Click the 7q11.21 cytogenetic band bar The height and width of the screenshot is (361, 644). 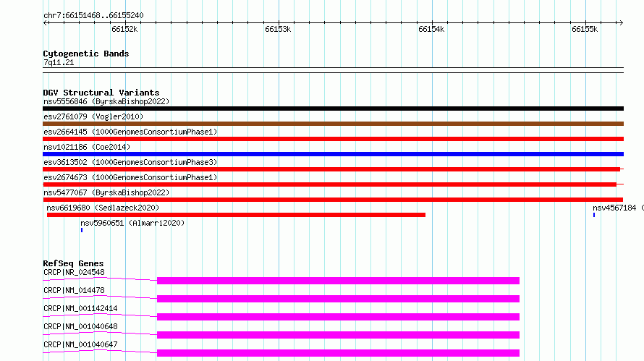click(x=333, y=70)
